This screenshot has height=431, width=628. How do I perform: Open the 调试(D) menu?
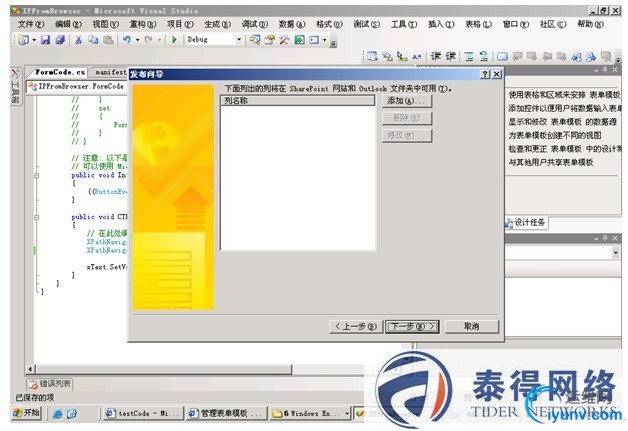(x=255, y=24)
